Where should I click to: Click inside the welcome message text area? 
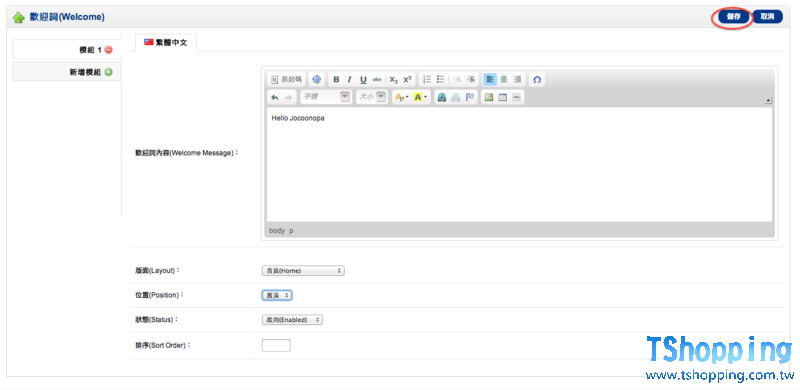click(x=519, y=164)
